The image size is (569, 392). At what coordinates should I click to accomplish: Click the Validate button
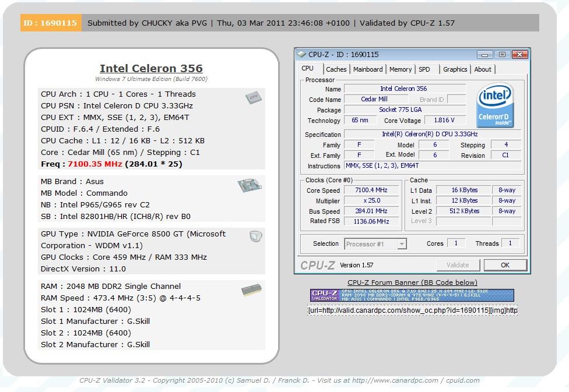(x=458, y=265)
